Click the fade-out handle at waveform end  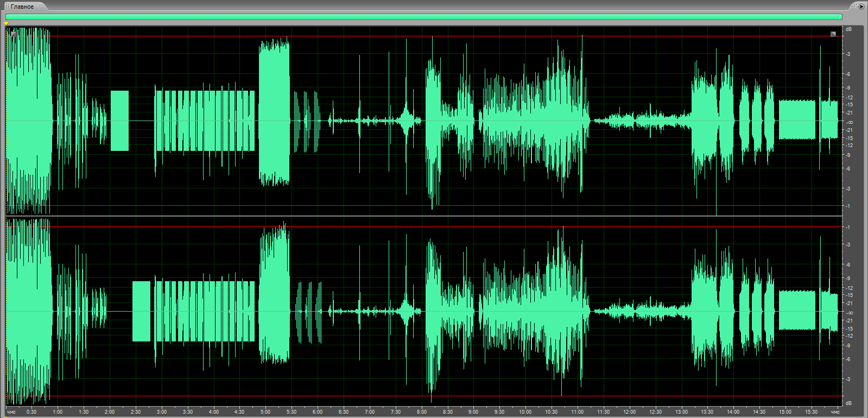833,34
